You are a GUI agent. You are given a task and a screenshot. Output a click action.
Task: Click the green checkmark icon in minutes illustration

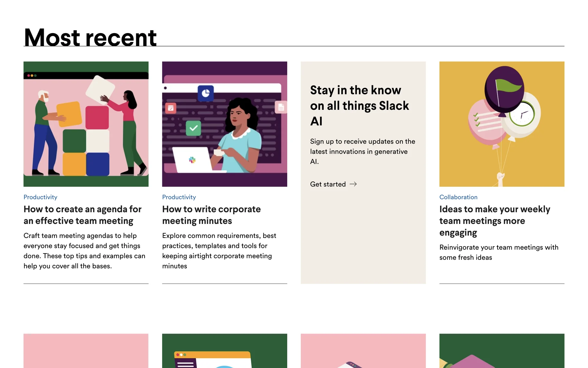(194, 128)
